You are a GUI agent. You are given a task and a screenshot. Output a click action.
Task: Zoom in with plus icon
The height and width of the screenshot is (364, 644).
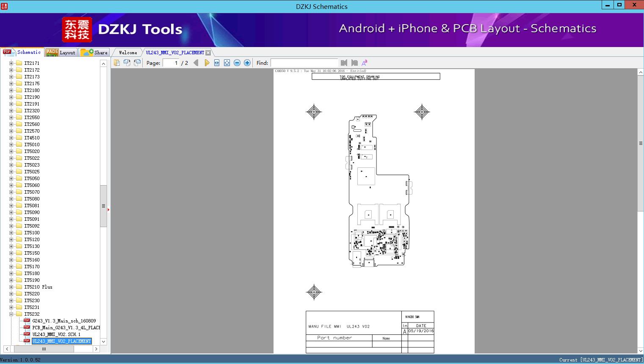point(247,63)
